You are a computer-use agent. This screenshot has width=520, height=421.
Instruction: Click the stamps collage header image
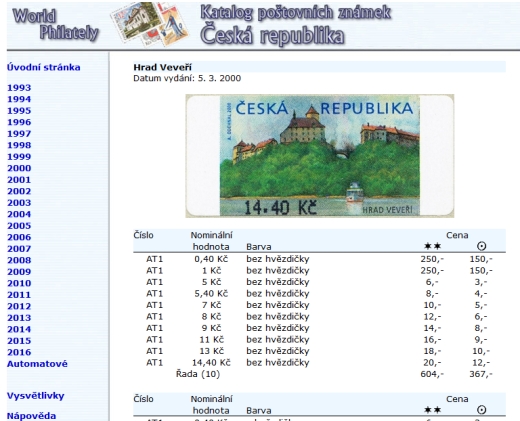(x=149, y=24)
